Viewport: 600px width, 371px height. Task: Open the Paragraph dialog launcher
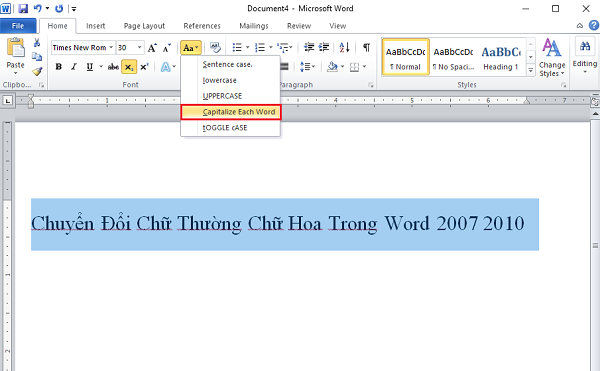370,85
